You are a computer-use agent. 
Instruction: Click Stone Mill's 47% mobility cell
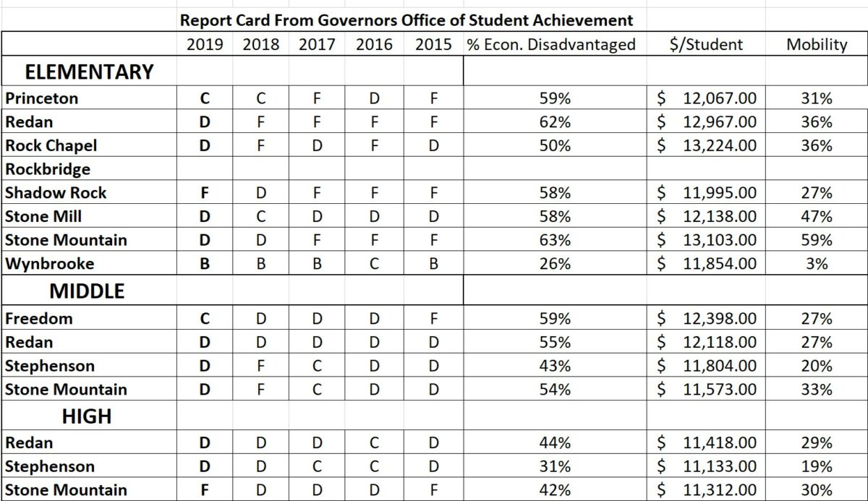(817, 216)
